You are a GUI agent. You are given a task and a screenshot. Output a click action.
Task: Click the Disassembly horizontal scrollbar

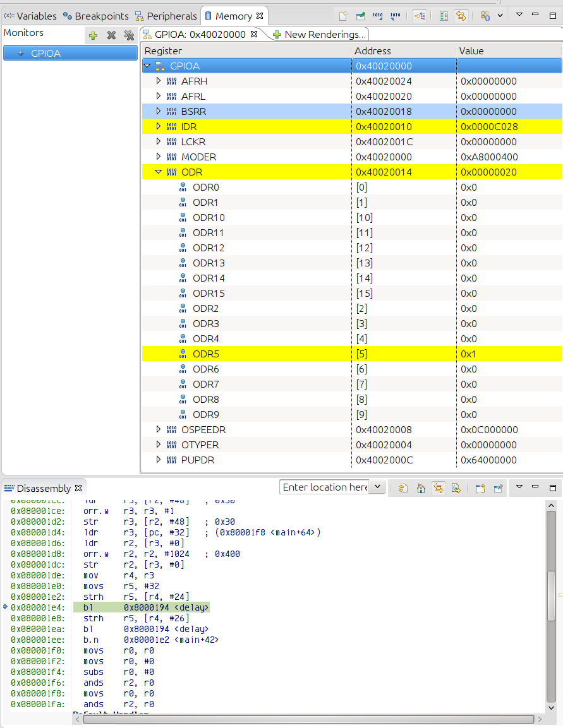tap(308, 719)
